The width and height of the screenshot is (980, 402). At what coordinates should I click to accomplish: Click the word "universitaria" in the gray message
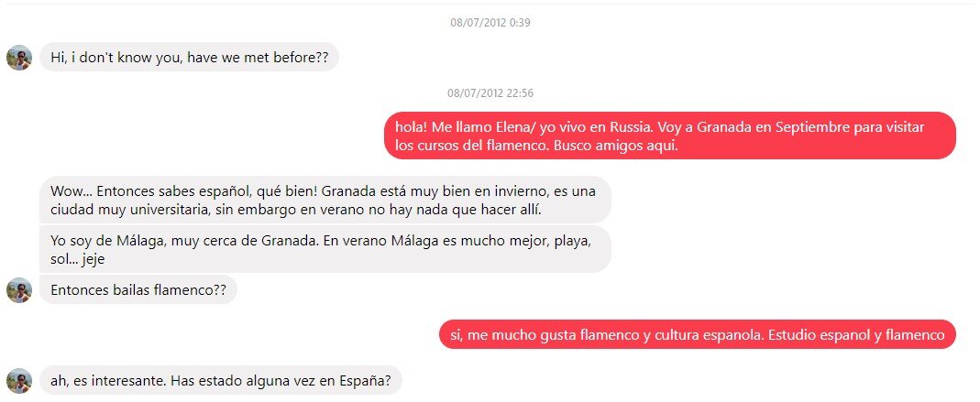tap(168, 210)
